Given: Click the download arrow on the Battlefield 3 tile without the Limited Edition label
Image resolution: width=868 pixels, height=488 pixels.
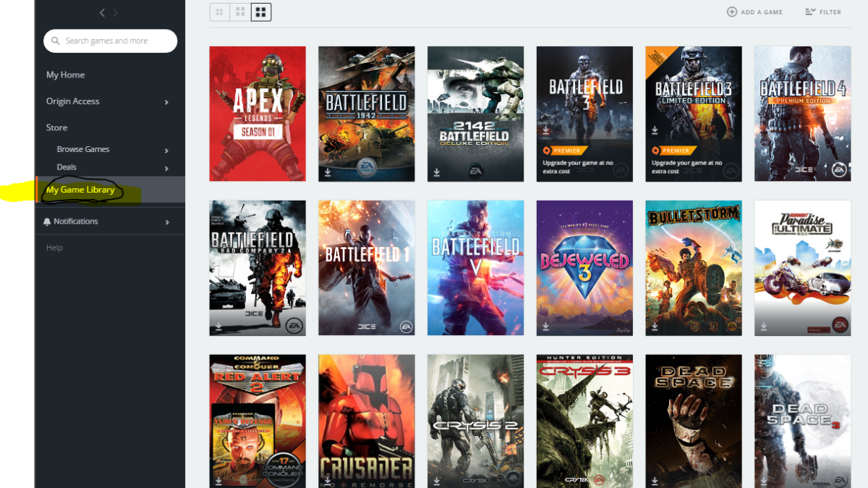Looking at the screenshot, I should (x=545, y=131).
